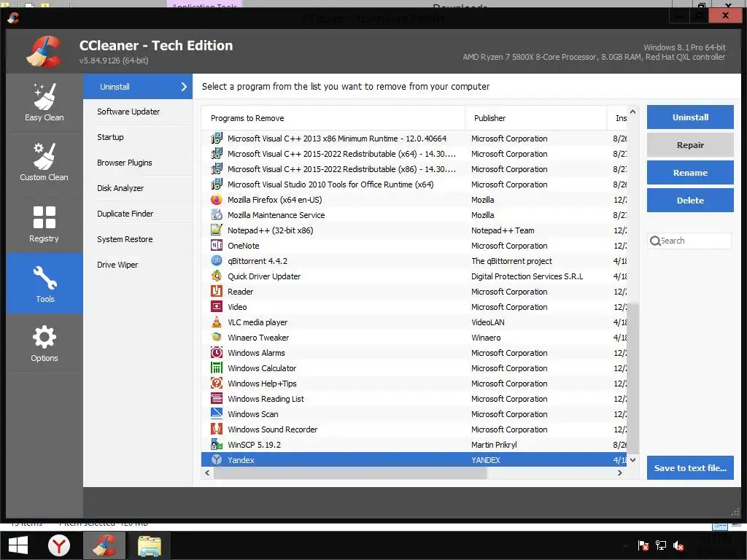Select the WinSCP 5.19.2 row
Viewport: 747px width, 560px height.
414,445
